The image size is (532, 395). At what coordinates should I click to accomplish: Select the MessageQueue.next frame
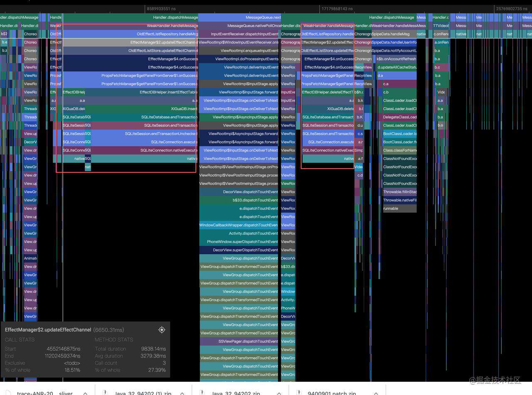point(240,17)
